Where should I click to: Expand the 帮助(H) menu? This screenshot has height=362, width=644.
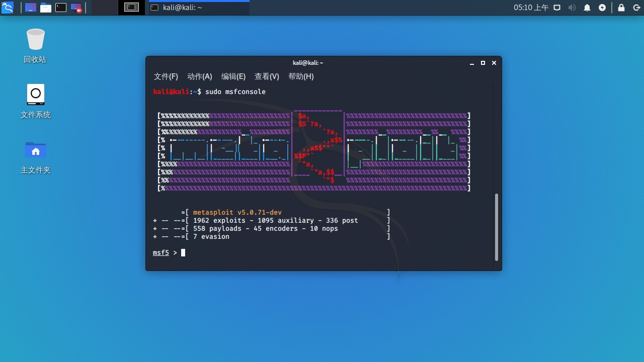[x=301, y=76]
